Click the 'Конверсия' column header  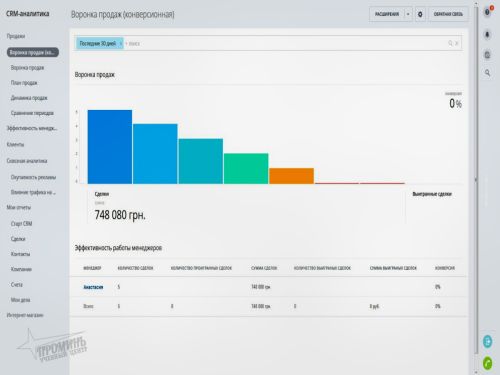click(445, 268)
